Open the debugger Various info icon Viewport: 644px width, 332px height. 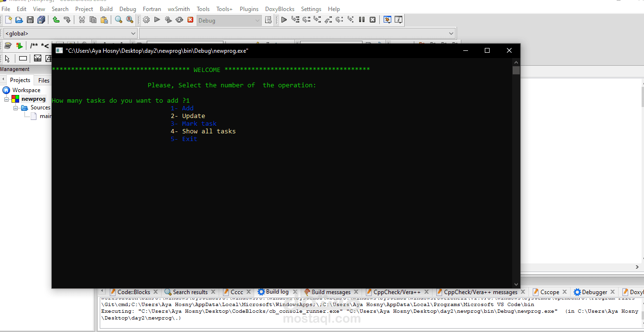(x=398, y=20)
